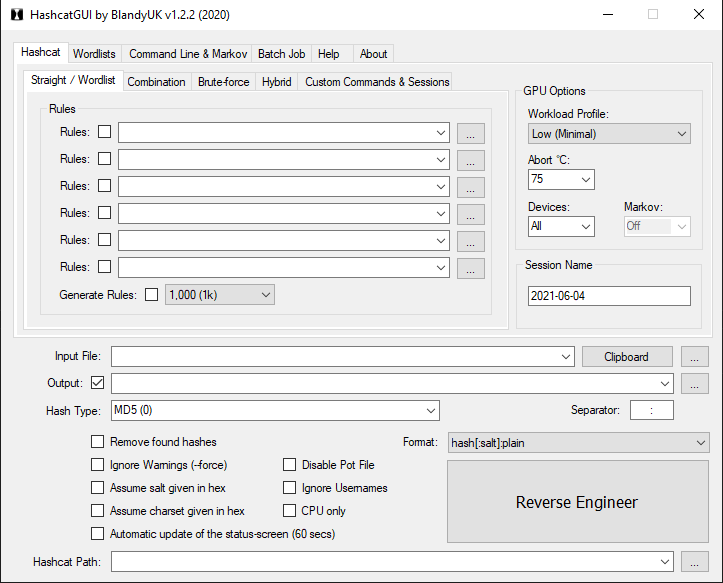Viewport: 723px width, 583px height.
Task: Enable the first Rules checkbox
Action: pyautogui.click(x=105, y=132)
